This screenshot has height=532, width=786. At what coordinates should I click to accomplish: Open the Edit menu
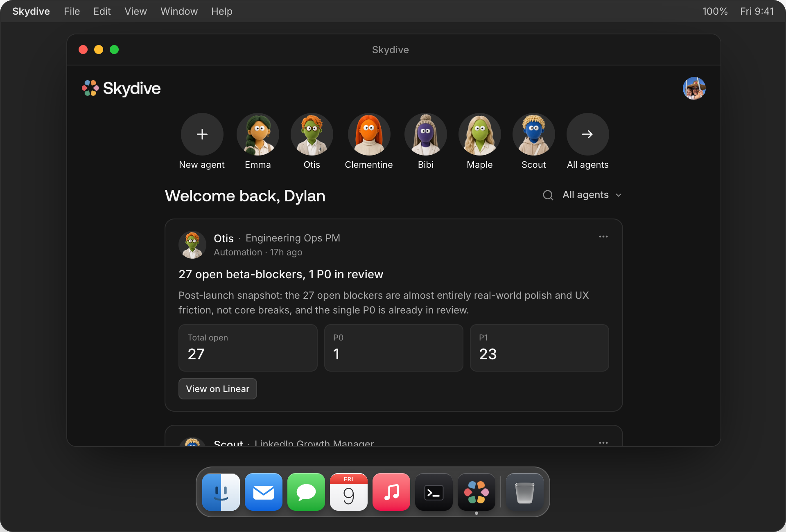coord(102,11)
